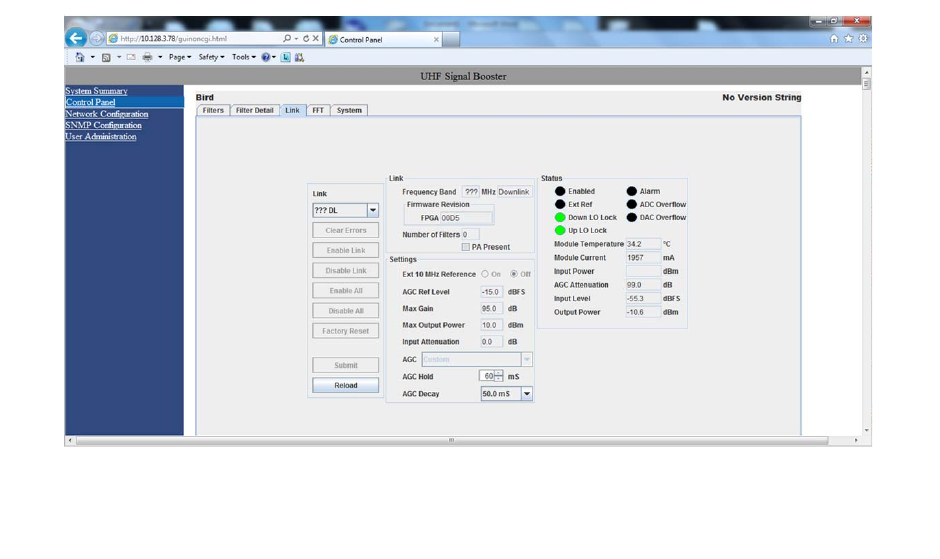Switch to the FFT tab
The height and width of the screenshot is (559, 940).
318,110
